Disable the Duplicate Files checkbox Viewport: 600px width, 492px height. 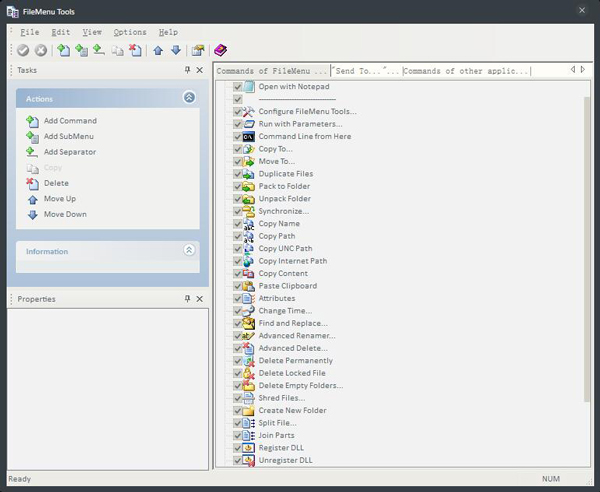(x=238, y=174)
